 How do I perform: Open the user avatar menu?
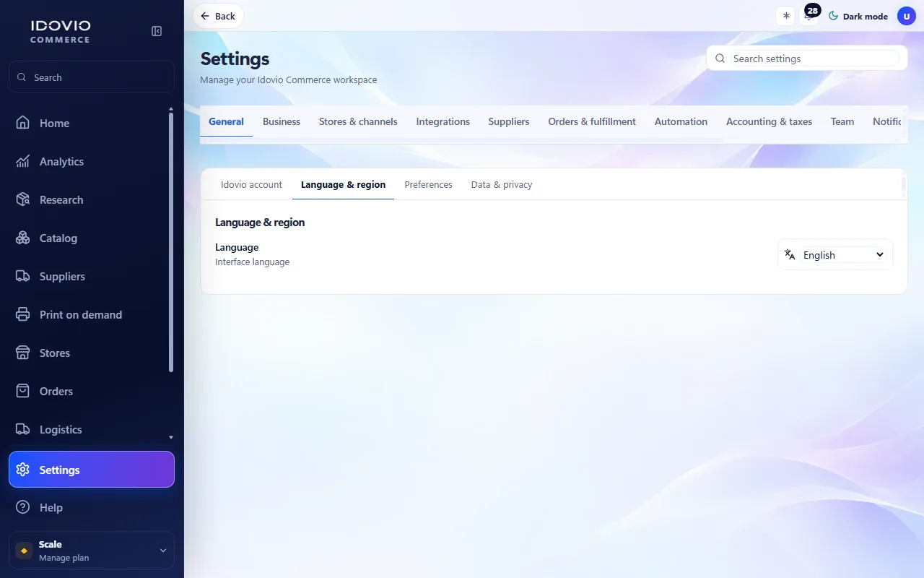pyautogui.click(x=907, y=16)
